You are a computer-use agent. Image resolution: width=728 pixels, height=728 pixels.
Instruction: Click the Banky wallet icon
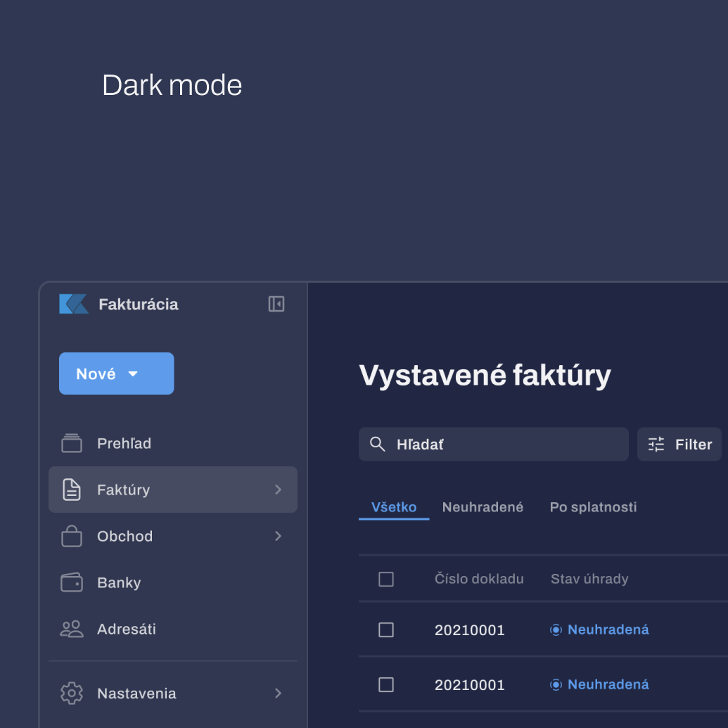point(72,582)
